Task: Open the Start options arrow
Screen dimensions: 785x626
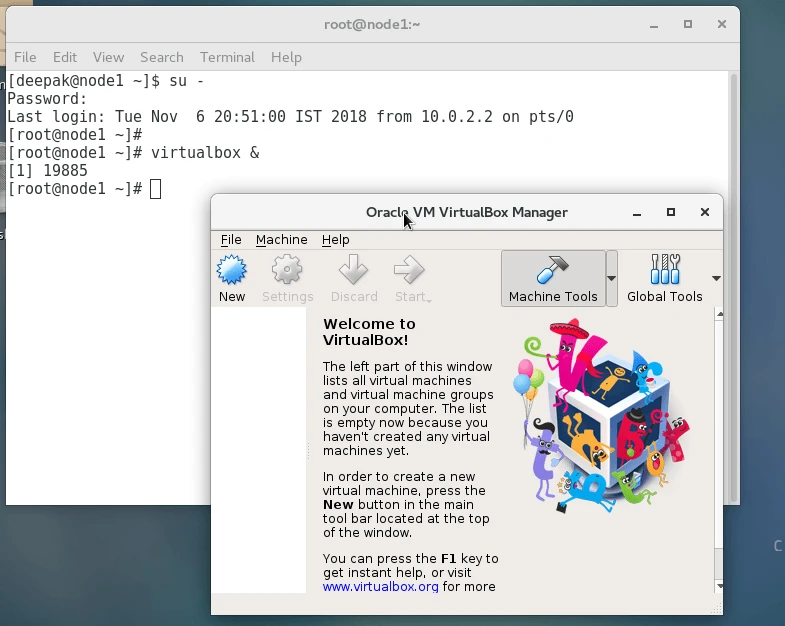Action: (x=429, y=299)
